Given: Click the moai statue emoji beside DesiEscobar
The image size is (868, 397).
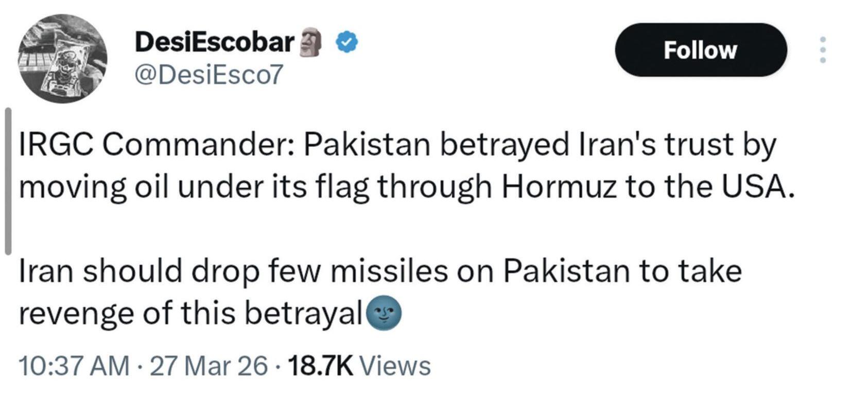Looking at the screenshot, I should (x=311, y=42).
